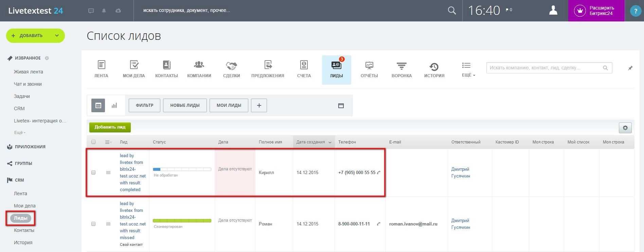Select Лиды in the left sidebar

20,218
